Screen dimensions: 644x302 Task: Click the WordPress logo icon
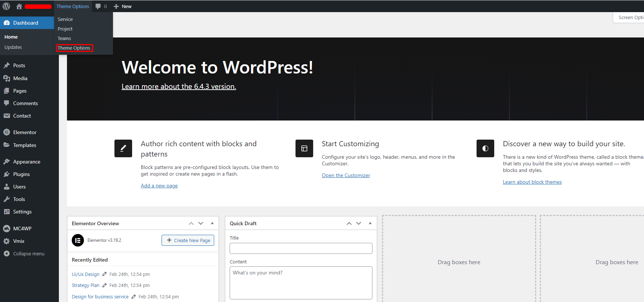click(x=6, y=6)
